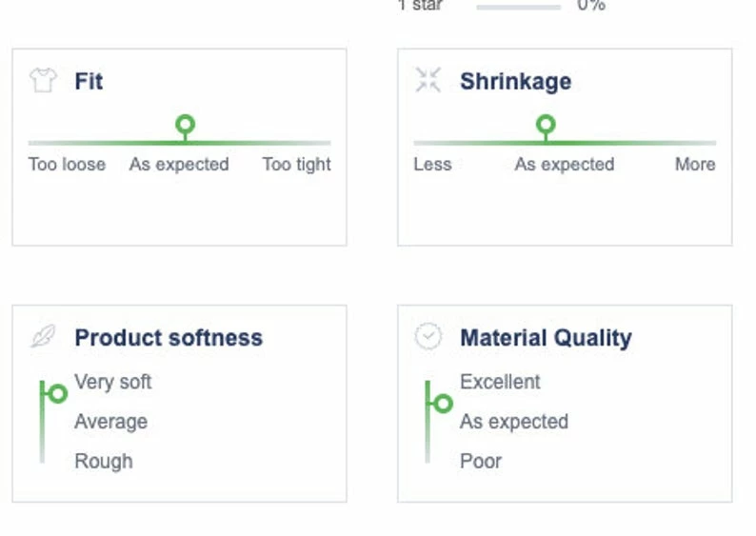This screenshot has width=756, height=536.
Task: Click the Product softness slider handle
Action: tap(57, 393)
